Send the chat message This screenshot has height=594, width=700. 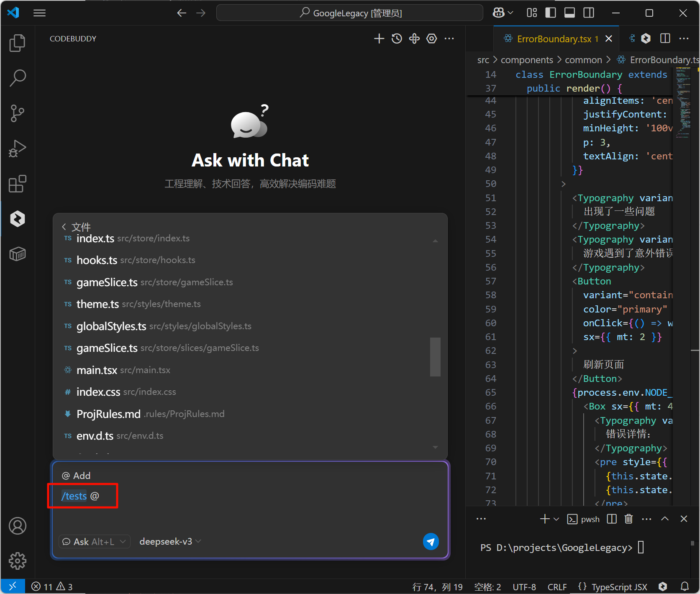431,542
